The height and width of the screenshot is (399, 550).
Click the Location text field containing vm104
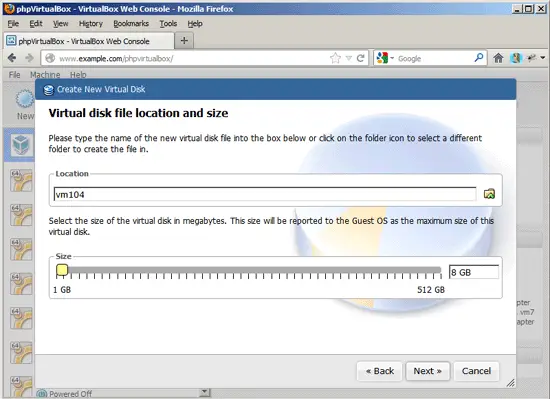click(x=265, y=194)
